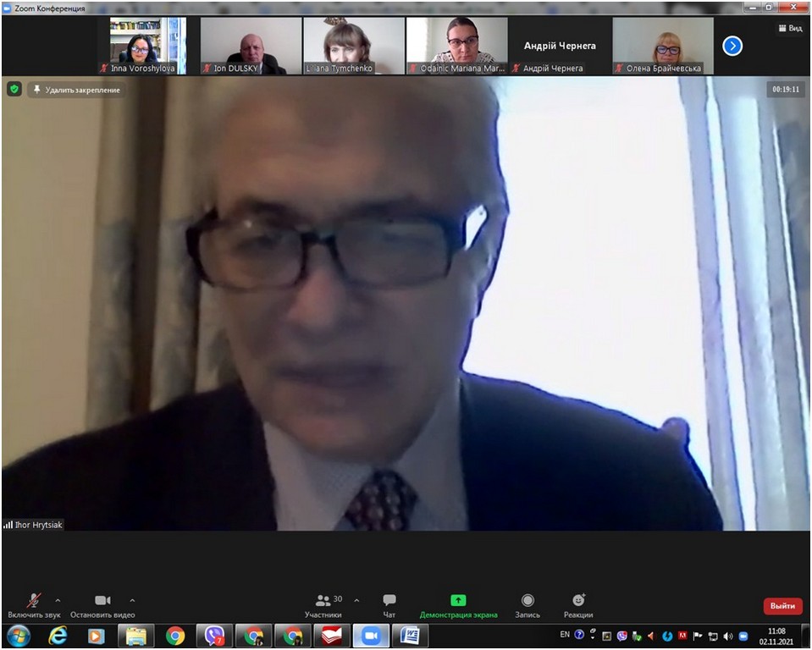Toggle the EN language indicator in tray

point(565,634)
